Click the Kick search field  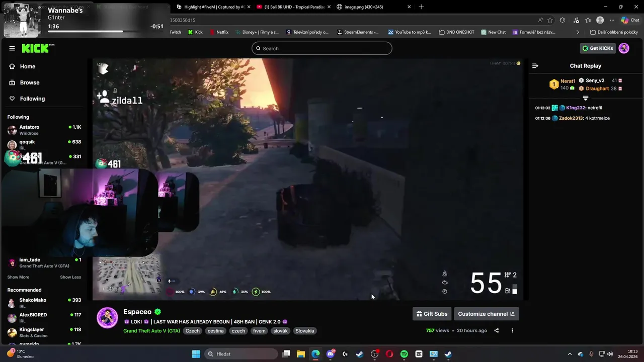pyautogui.click(x=322, y=48)
